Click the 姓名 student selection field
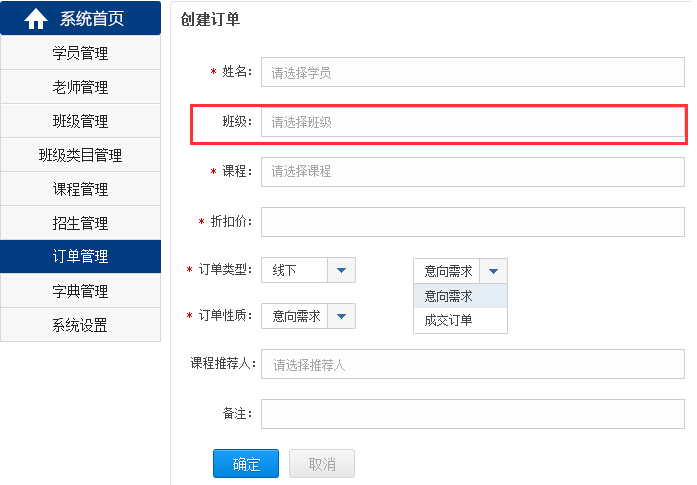The height and width of the screenshot is (485, 697). 472,73
